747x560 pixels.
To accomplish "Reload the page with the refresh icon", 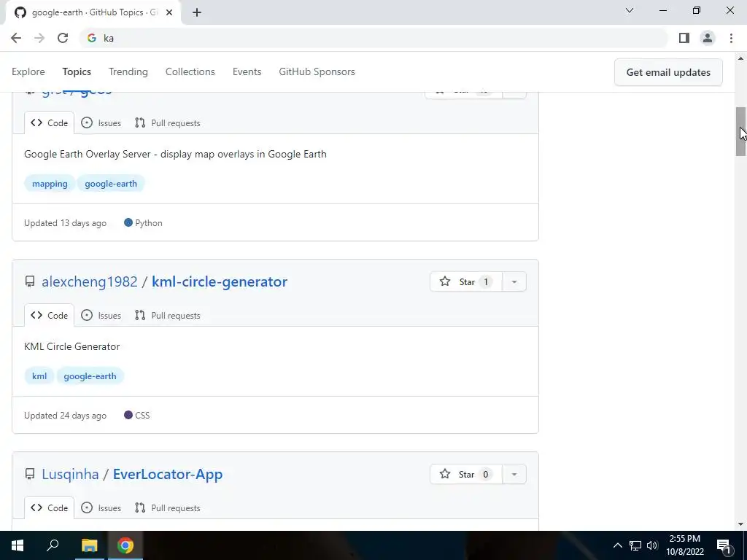I will click(x=63, y=38).
